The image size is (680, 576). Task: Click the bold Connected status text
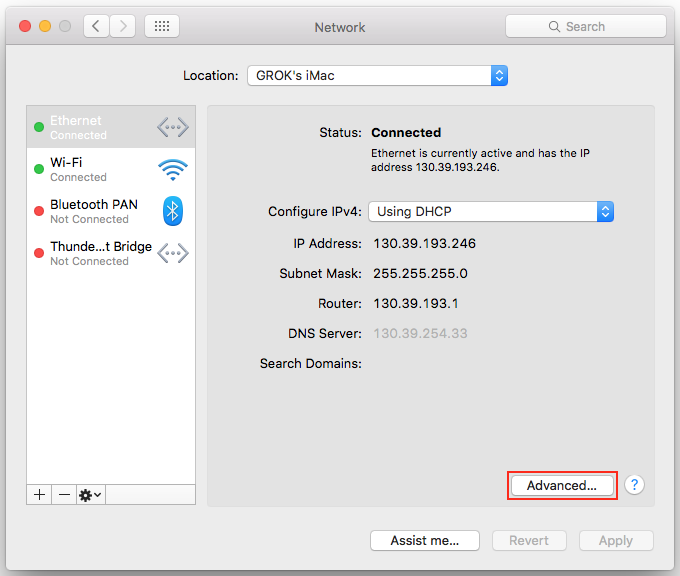click(x=406, y=133)
